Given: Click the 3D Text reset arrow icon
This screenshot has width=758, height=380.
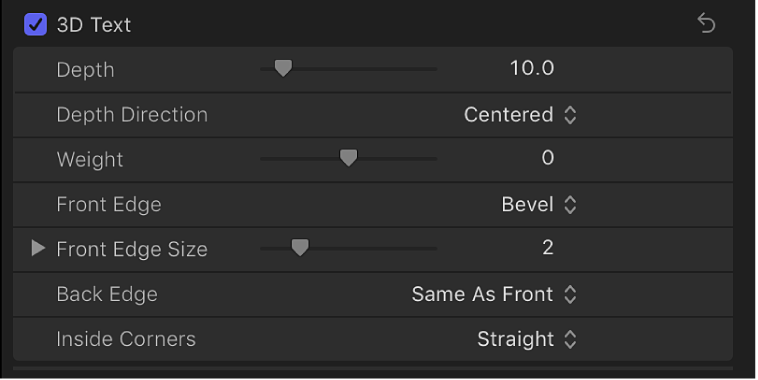Looking at the screenshot, I should point(706,23).
